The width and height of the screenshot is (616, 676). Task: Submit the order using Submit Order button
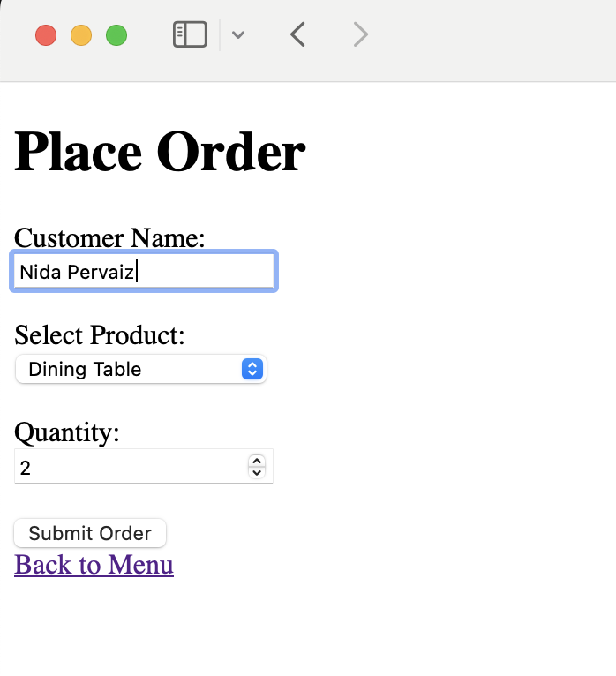point(90,533)
